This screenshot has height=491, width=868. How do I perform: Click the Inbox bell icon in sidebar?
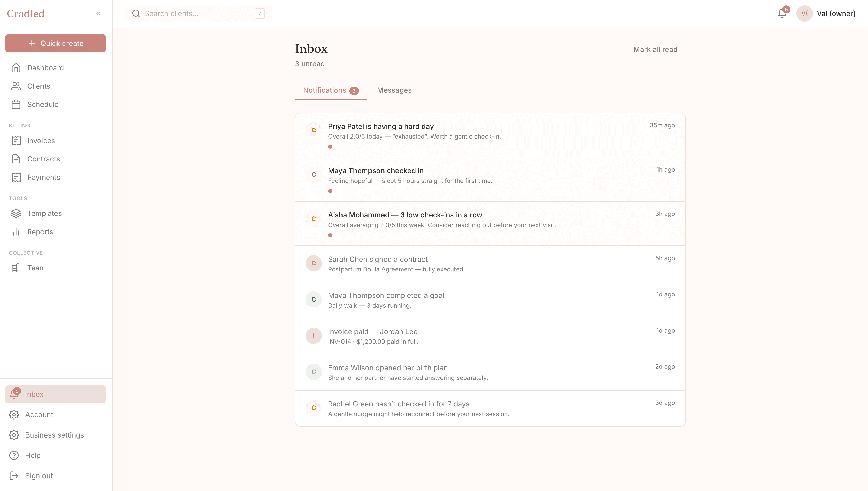pyautogui.click(x=14, y=394)
